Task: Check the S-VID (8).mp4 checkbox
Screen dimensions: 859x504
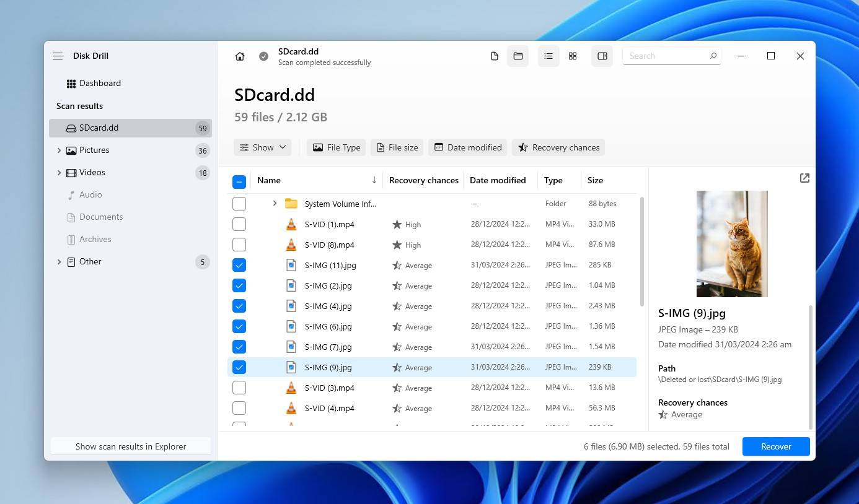Action: pyautogui.click(x=239, y=245)
